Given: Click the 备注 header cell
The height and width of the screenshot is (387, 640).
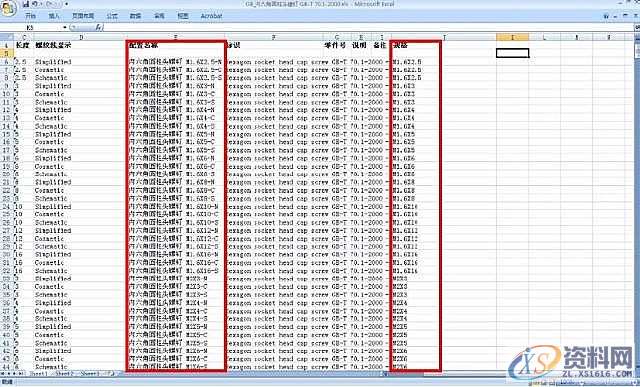Looking at the screenshot, I should click(380, 45).
